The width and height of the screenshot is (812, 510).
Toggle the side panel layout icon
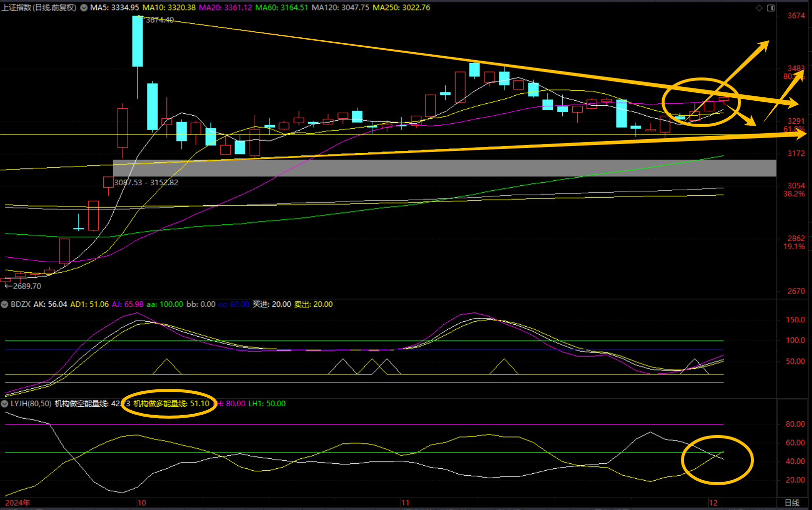pyautogui.click(x=771, y=8)
